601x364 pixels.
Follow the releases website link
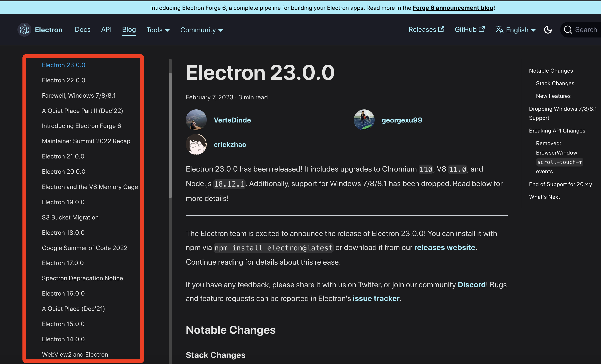coord(444,247)
